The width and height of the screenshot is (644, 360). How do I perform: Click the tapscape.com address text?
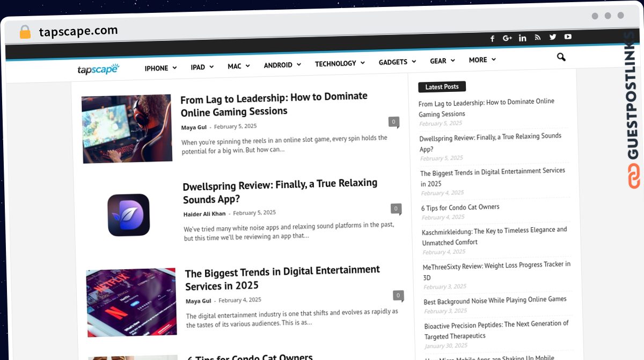[78, 31]
